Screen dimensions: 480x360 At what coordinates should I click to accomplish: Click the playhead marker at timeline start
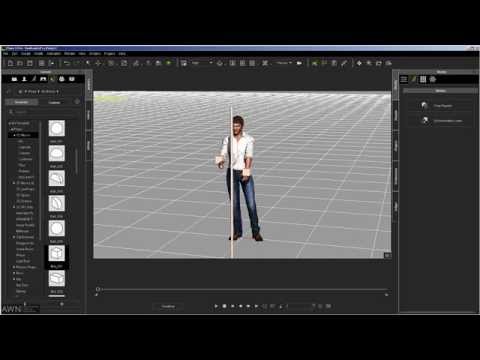tap(98, 289)
